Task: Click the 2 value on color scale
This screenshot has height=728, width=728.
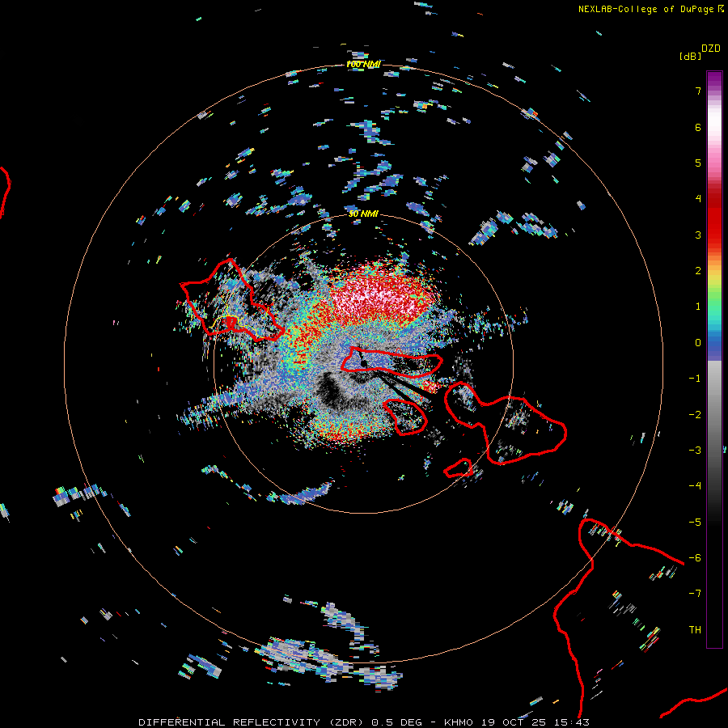Action: [x=698, y=271]
